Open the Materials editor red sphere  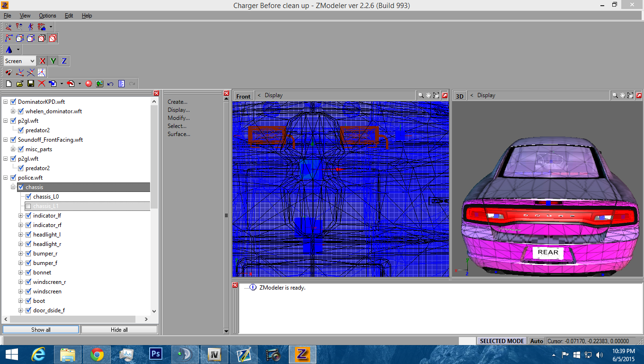click(x=89, y=83)
